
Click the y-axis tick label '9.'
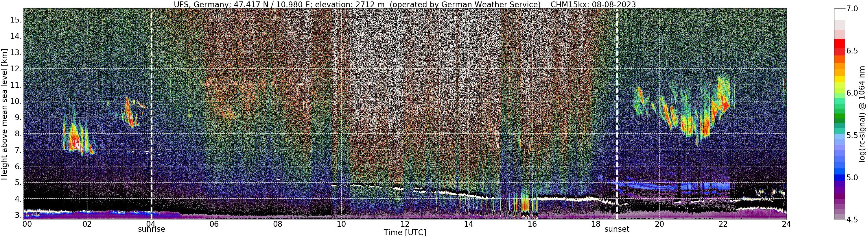point(18,118)
